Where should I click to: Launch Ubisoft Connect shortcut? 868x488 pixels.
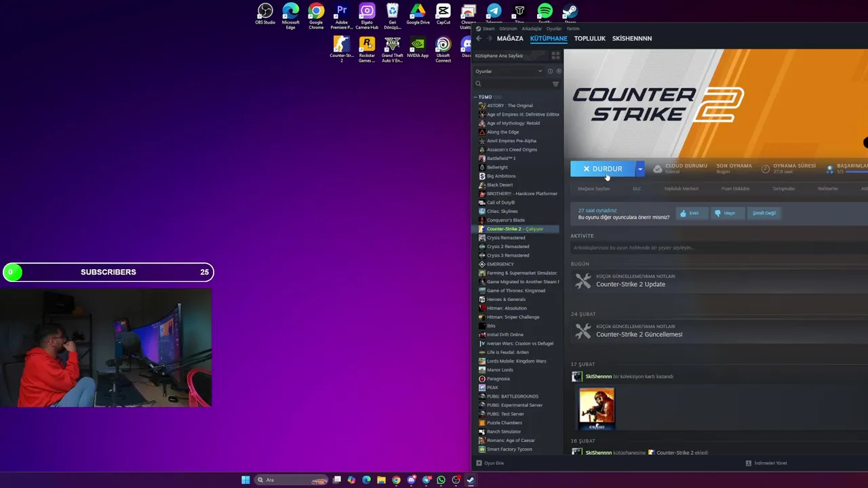(x=443, y=49)
